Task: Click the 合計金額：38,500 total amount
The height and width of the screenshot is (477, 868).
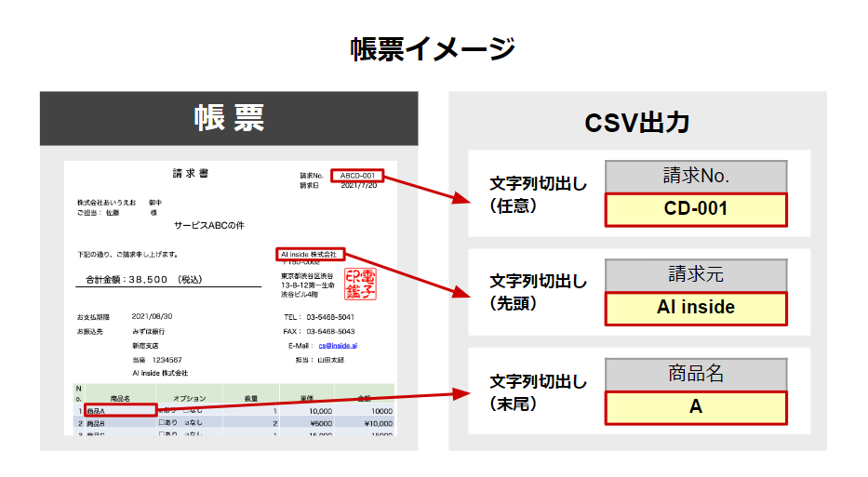Action: coord(144,280)
